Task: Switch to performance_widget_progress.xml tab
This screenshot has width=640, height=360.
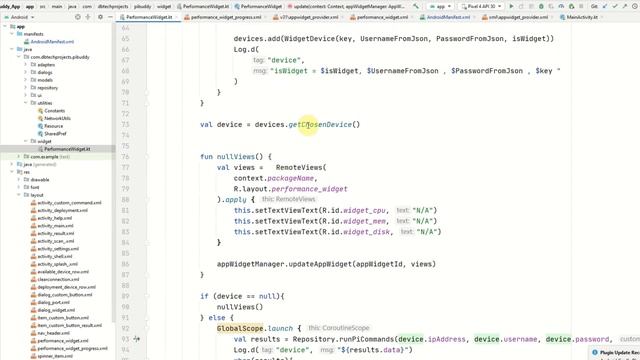Action: pyautogui.click(x=225, y=17)
